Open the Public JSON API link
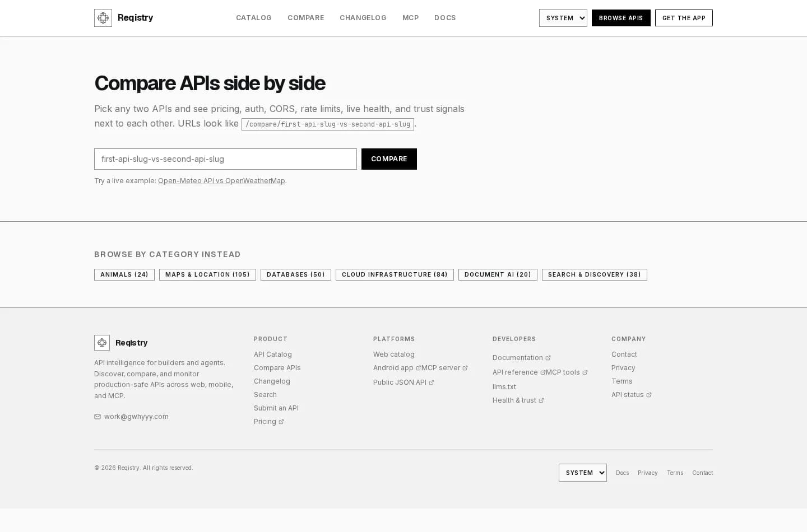Viewport: 807px width, 532px height. pos(403,382)
